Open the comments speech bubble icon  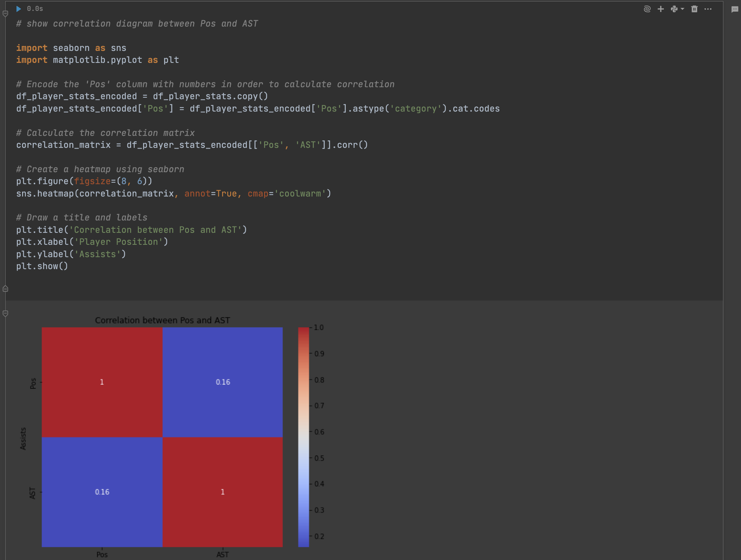pos(735,9)
